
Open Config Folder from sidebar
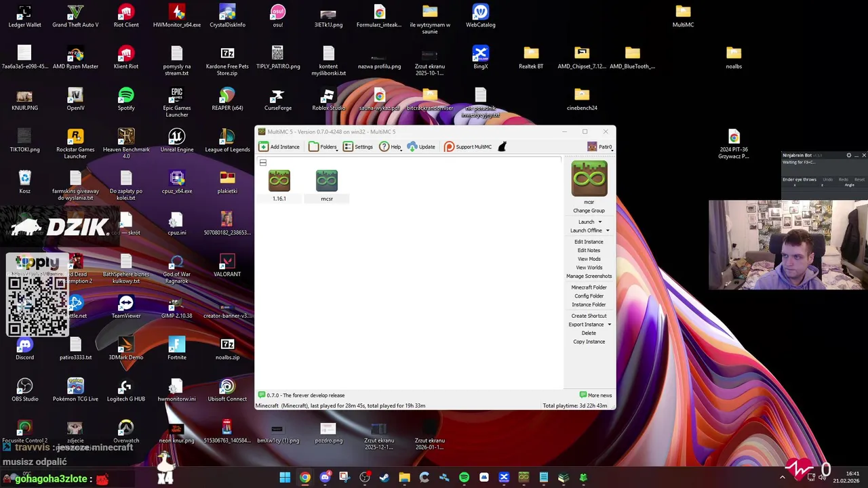click(x=589, y=296)
